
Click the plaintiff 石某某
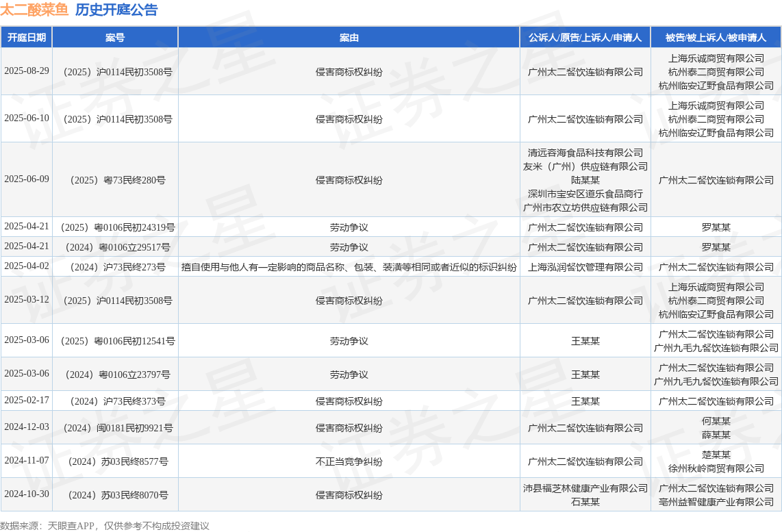[585, 502]
